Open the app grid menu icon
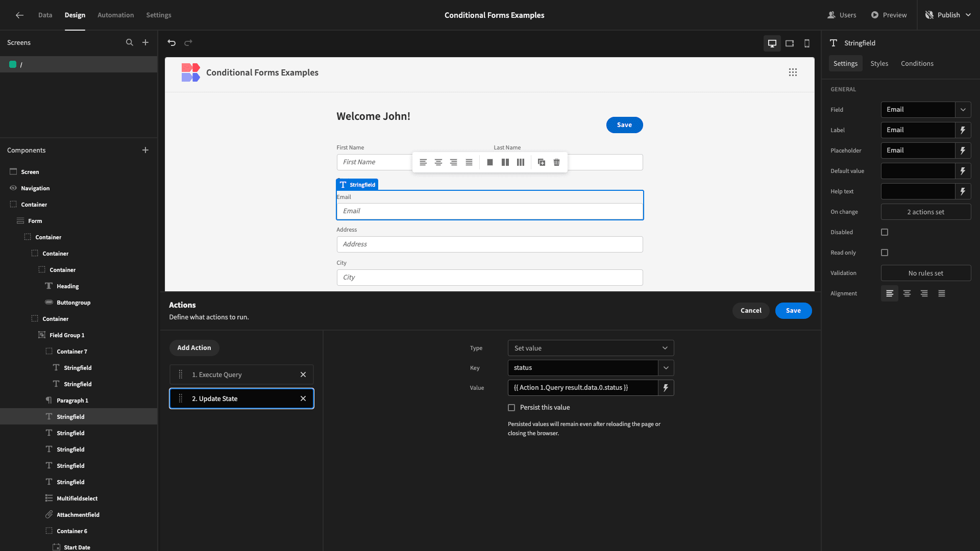This screenshot has width=980, height=551. [793, 72]
